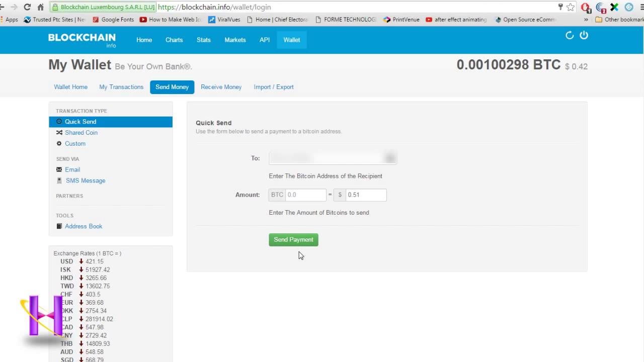Open the light blue checkmark extension icon
Viewport: 644px width, 362px height.
coord(629,7)
